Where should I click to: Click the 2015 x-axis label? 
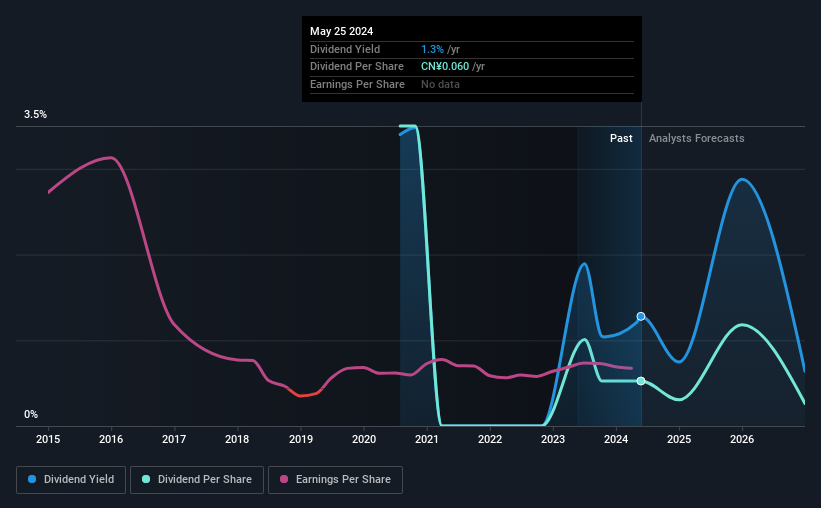pyautogui.click(x=48, y=439)
